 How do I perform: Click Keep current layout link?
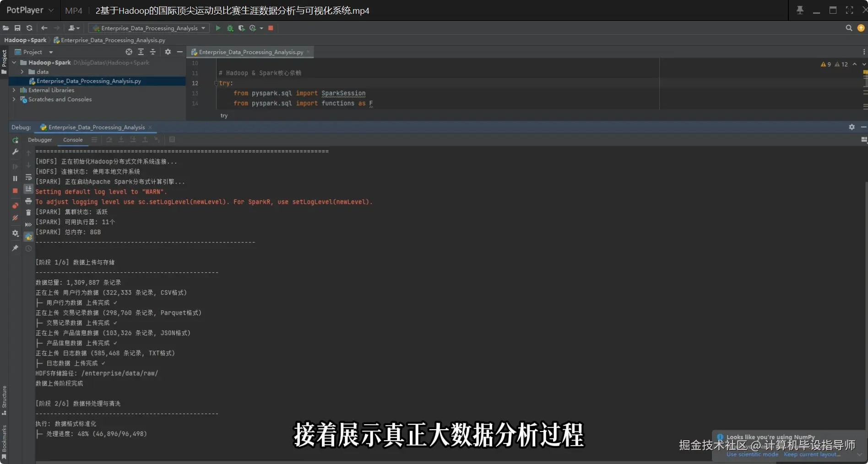click(x=812, y=454)
